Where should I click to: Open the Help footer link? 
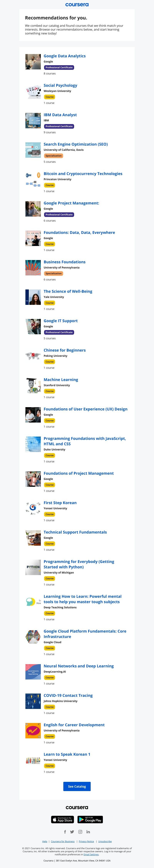point(44,841)
